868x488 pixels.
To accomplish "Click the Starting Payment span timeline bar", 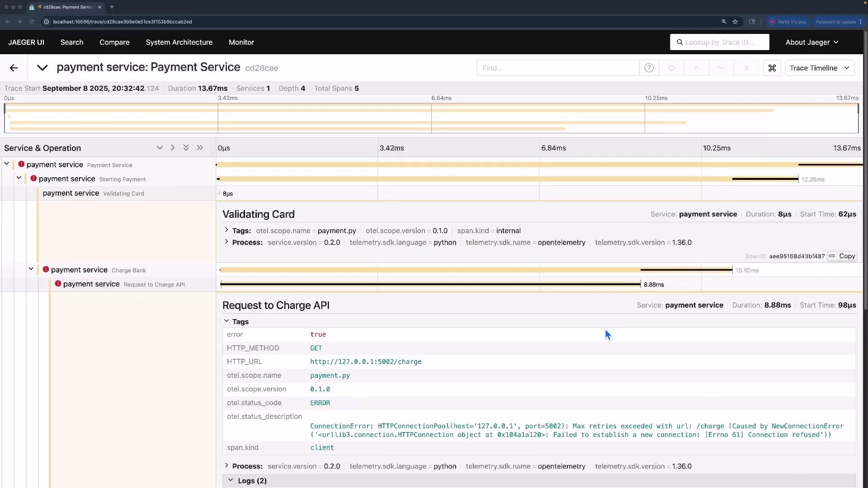I will pos(508,179).
